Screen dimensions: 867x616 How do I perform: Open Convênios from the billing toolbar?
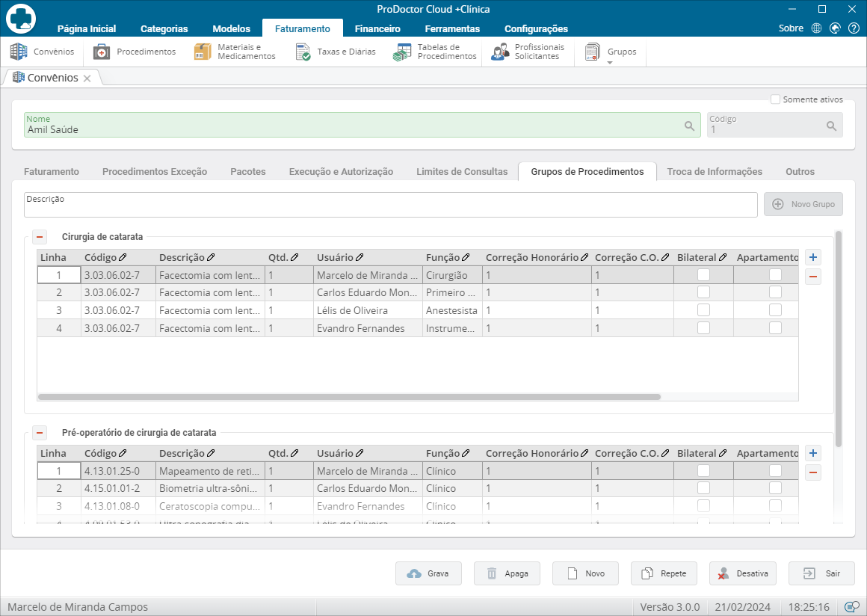42,52
